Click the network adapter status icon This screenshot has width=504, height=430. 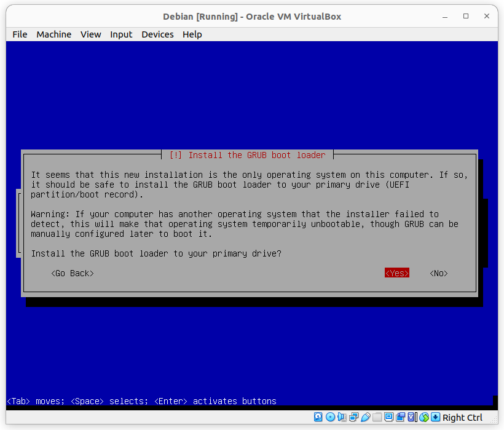[x=353, y=417]
